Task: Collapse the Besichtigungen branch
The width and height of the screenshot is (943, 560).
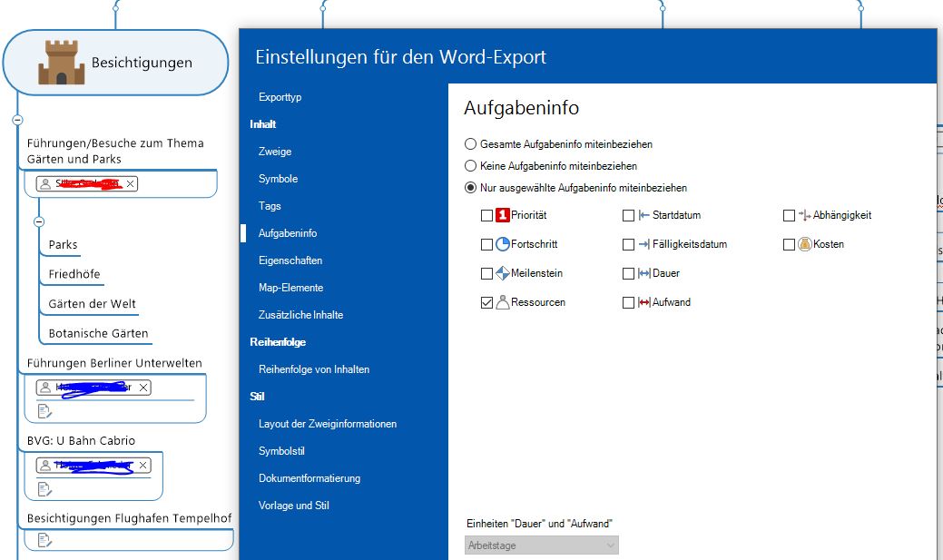Action: tap(17, 120)
